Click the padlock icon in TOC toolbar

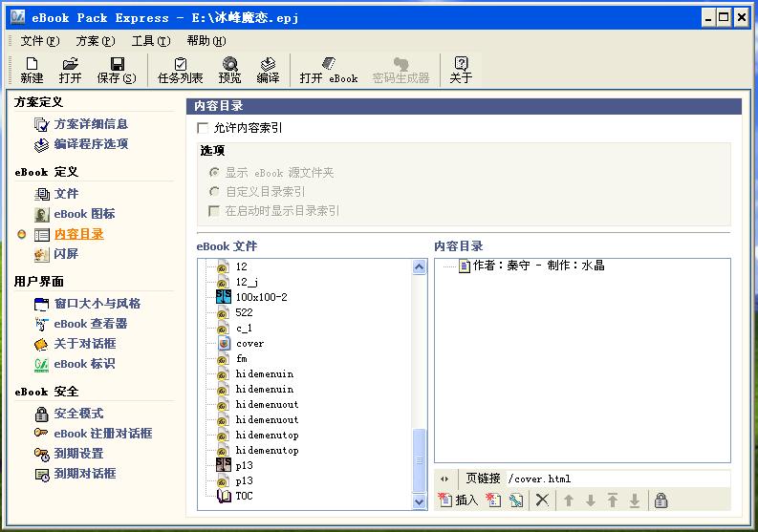pos(661,500)
